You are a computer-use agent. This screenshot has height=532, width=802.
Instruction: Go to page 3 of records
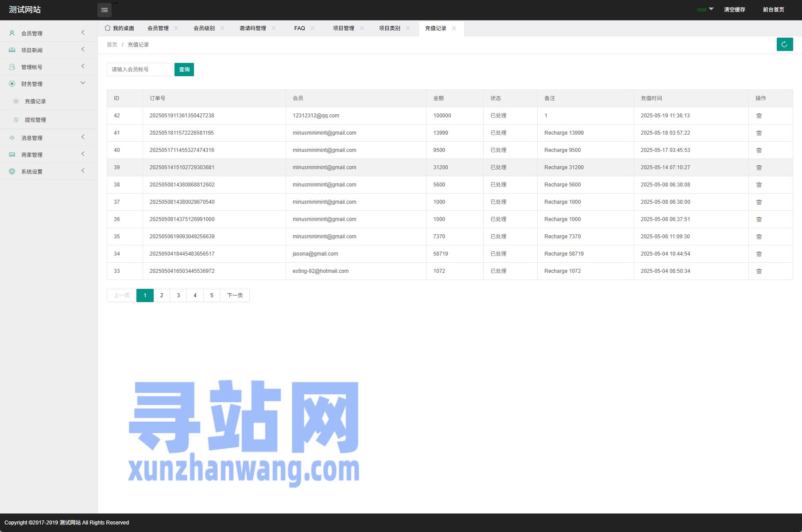178,295
